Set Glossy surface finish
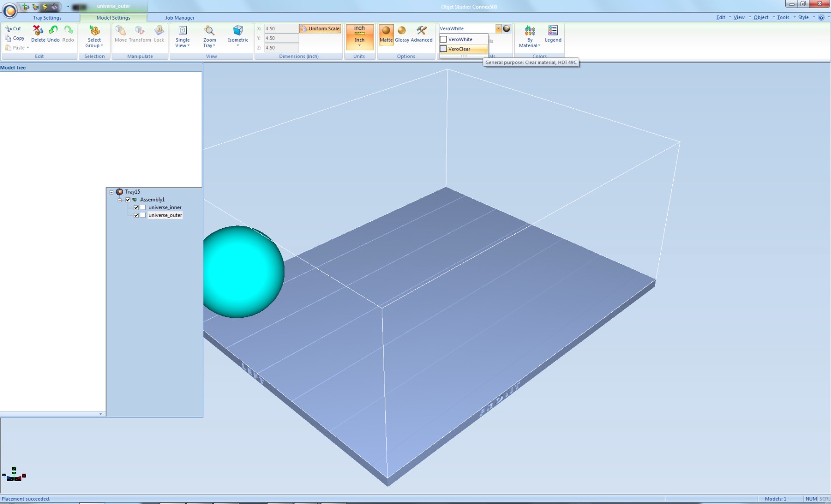The height and width of the screenshot is (504, 831). [402, 34]
